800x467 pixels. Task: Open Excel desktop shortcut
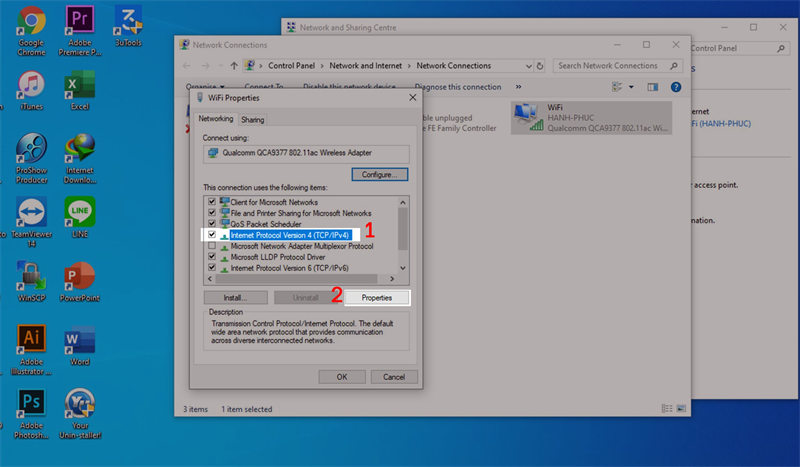[x=80, y=90]
